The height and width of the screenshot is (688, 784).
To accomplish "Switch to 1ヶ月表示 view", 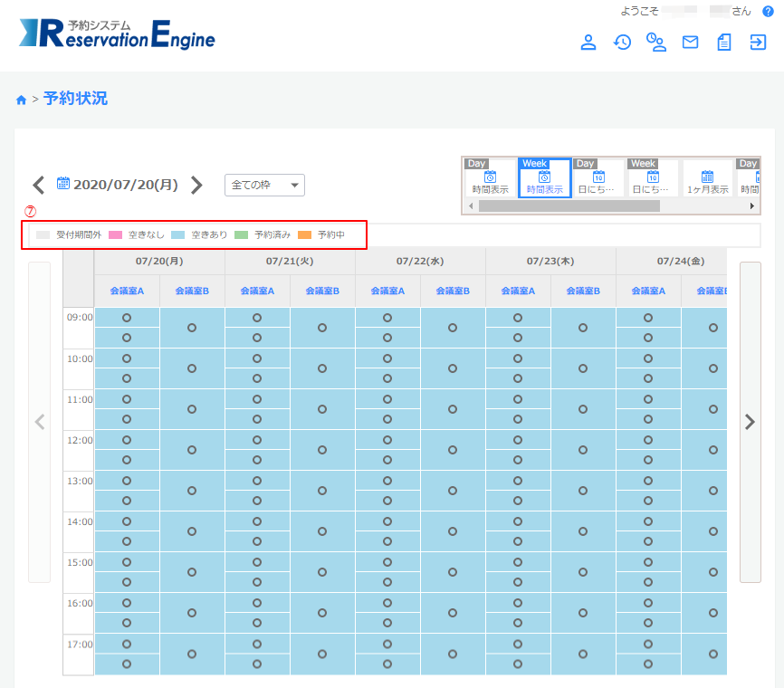I will click(x=707, y=183).
